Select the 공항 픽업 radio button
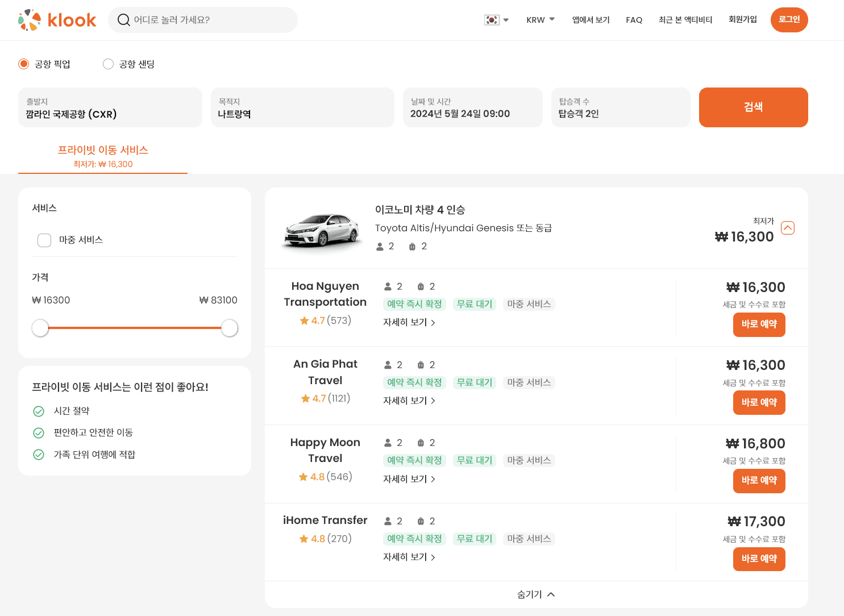 pyautogui.click(x=24, y=64)
